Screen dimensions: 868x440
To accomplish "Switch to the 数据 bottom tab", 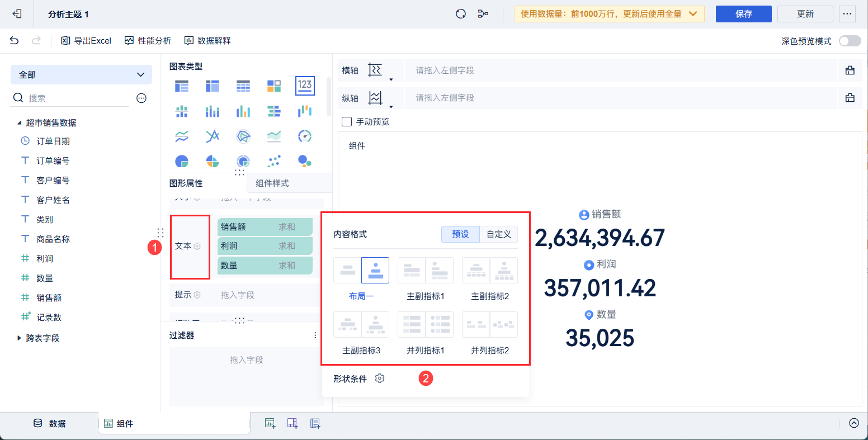I will tap(49, 424).
